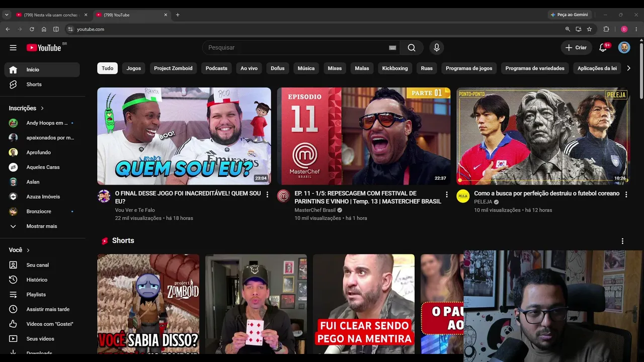Open the browser extensions puzzle icon

pyautogui.click(x=606, y=29)
